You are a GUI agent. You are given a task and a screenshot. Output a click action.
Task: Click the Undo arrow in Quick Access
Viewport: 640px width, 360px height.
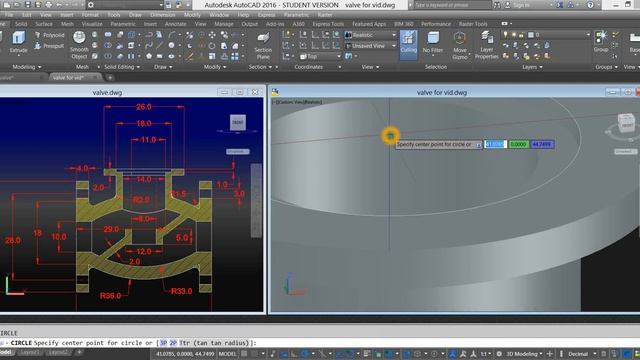coord(59,5)
